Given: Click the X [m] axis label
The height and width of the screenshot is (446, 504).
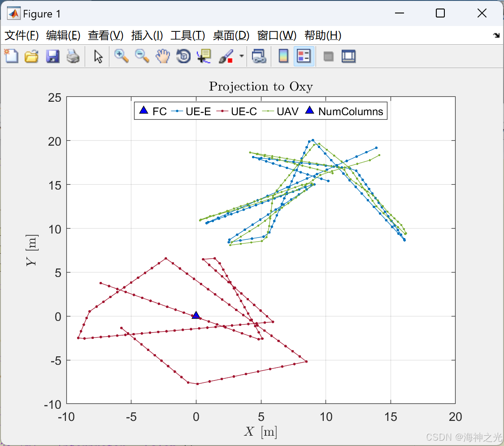Looking at the screenshot, I should pyautogui.click(x=261, y=431).
